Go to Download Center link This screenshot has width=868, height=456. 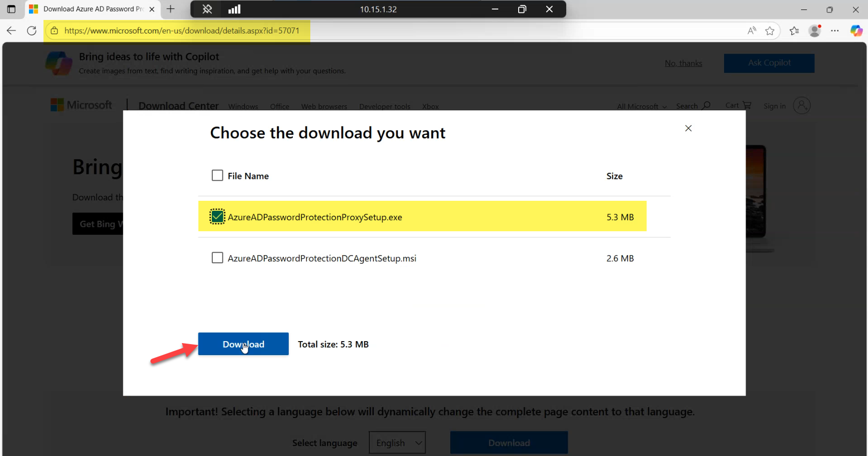pyautogui.click(x=178, y=105)
